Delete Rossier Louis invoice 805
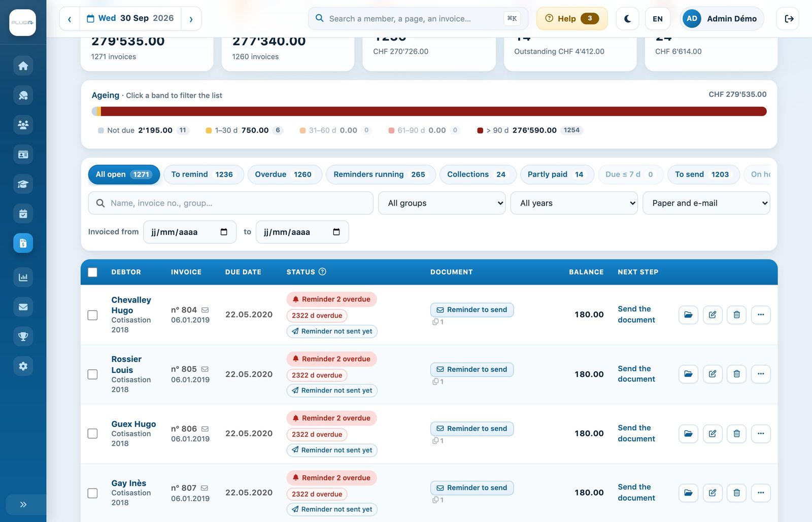Screen dimensions: 812x522 tap(736, 374)
